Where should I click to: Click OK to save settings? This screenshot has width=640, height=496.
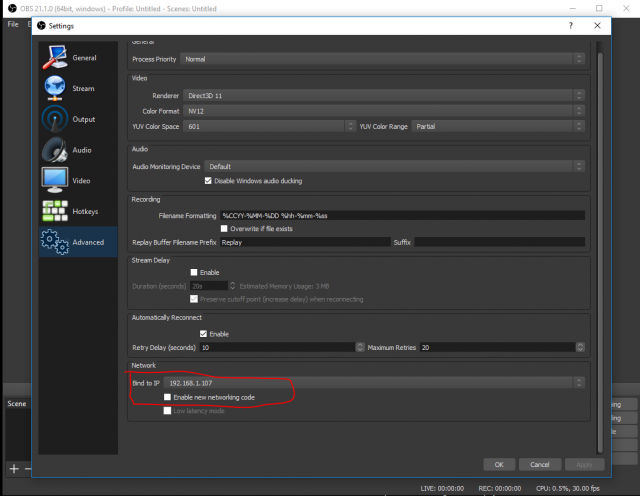[498, 464]
